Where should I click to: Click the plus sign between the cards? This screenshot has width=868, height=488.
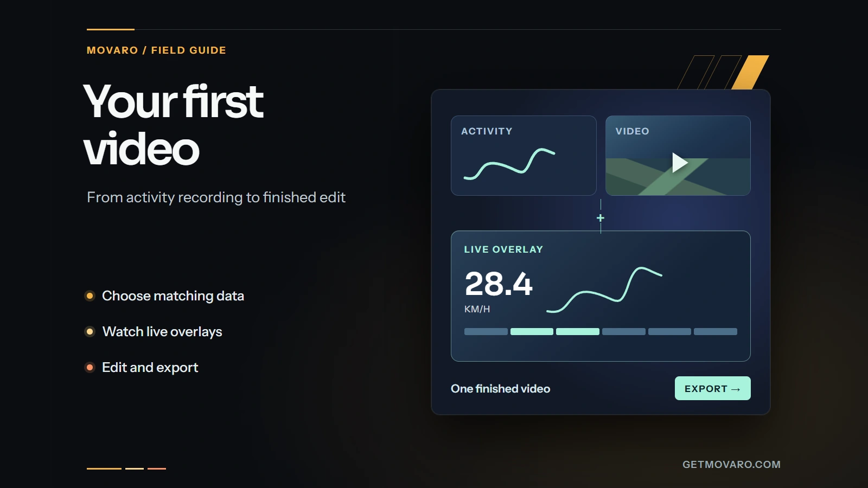[601, 218]
